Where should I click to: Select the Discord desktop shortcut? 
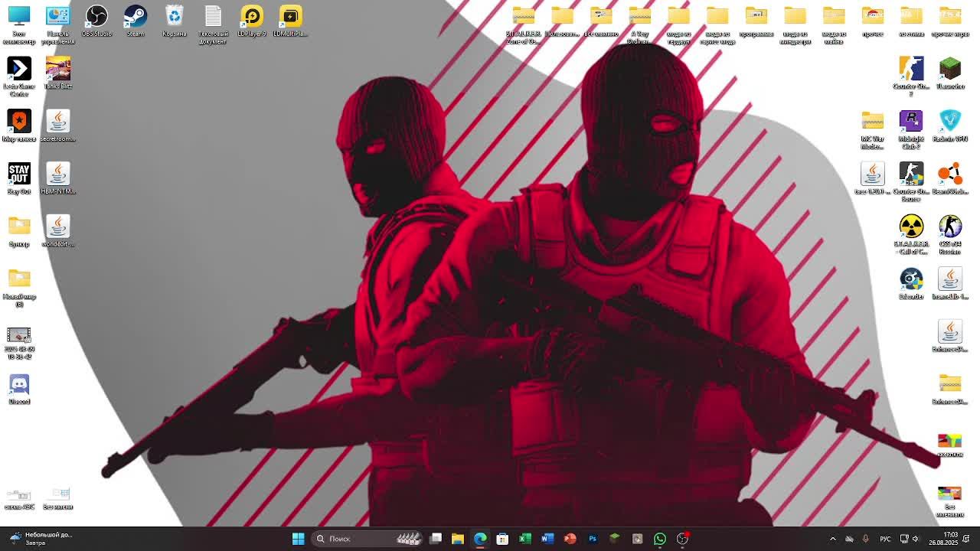point(19,389)
